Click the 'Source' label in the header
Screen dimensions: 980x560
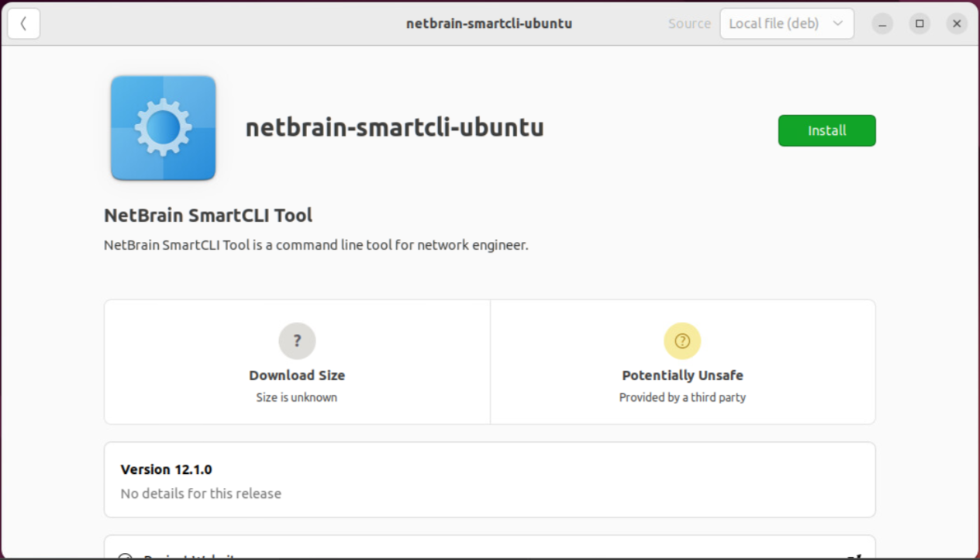pyautogui.click(x=689, y=24)
